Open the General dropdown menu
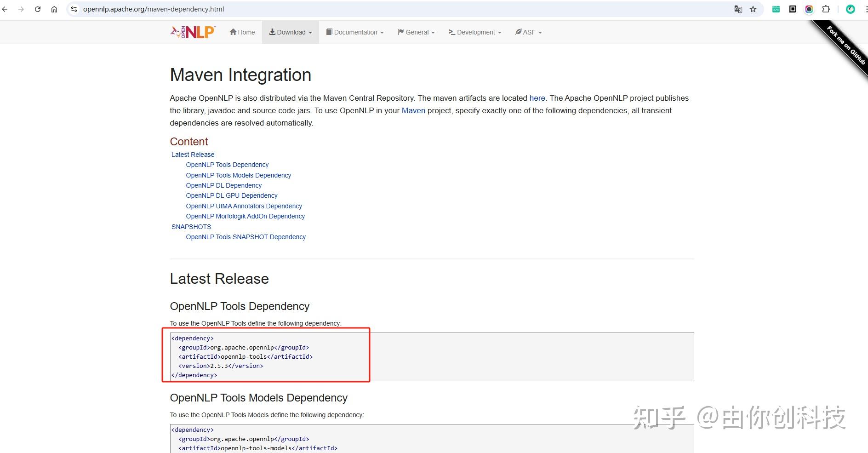The height and width of the screenshot is (453, 868). [416, 32]
